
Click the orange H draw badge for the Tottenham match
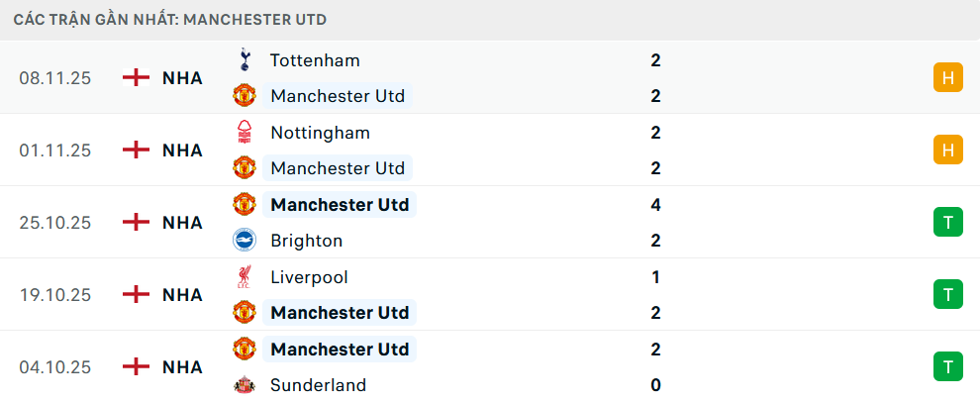[947, 77]
